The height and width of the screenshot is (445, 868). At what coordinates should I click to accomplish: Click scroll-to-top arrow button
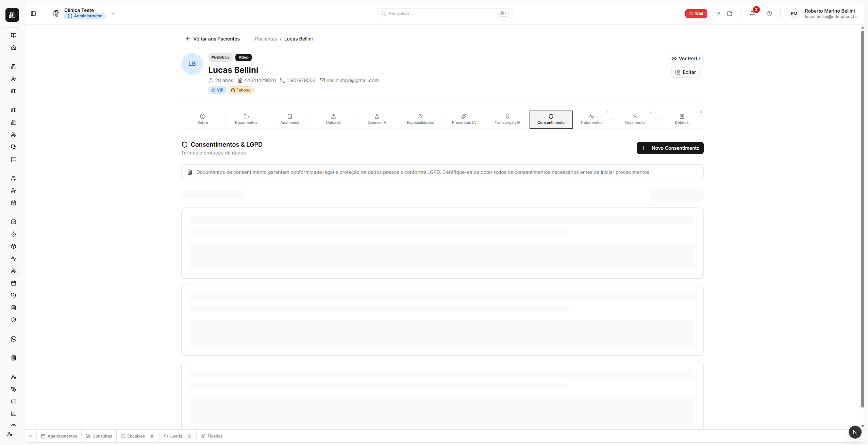point(854,432)
